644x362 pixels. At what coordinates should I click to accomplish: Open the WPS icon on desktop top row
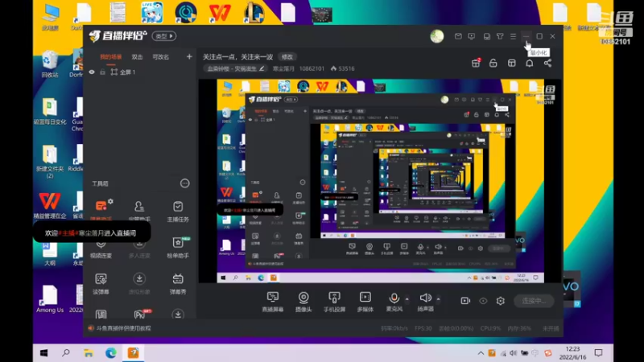click(220, 12)
